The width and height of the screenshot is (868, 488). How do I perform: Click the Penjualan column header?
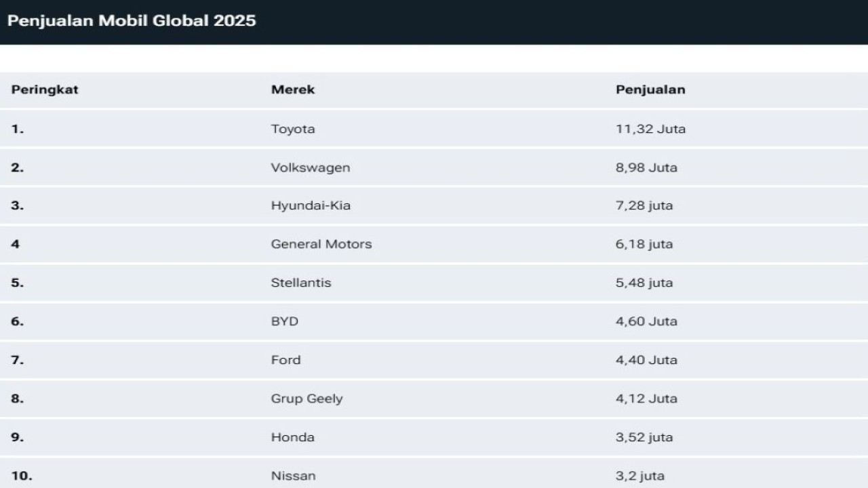click(x=650, y=89)
